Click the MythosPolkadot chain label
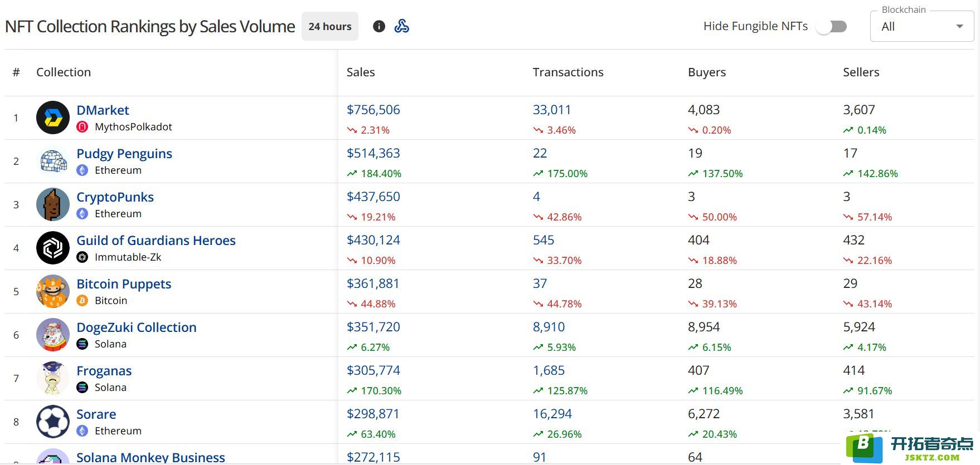 point(133,127)
